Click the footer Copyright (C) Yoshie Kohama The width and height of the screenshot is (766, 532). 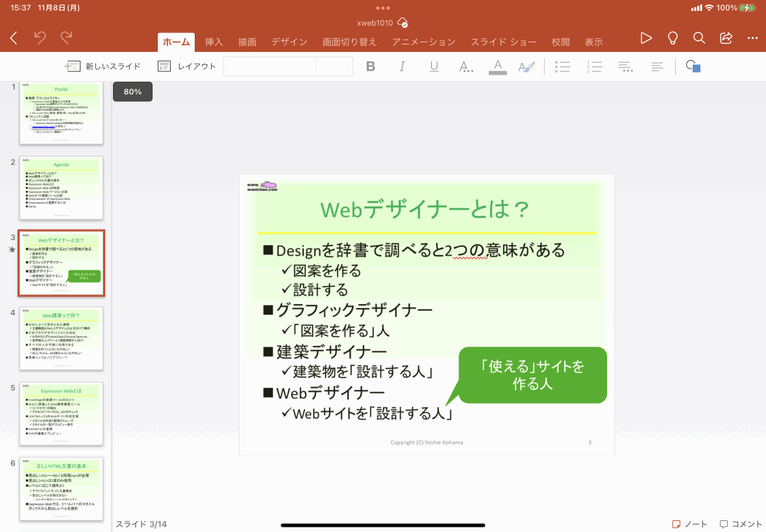pos(426,442)
